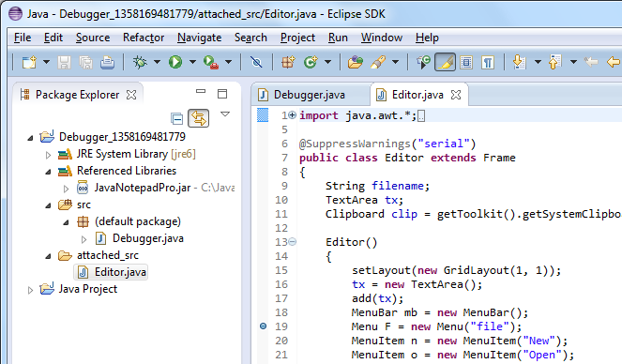Collapse the src folder node

(x=49, y=205)
